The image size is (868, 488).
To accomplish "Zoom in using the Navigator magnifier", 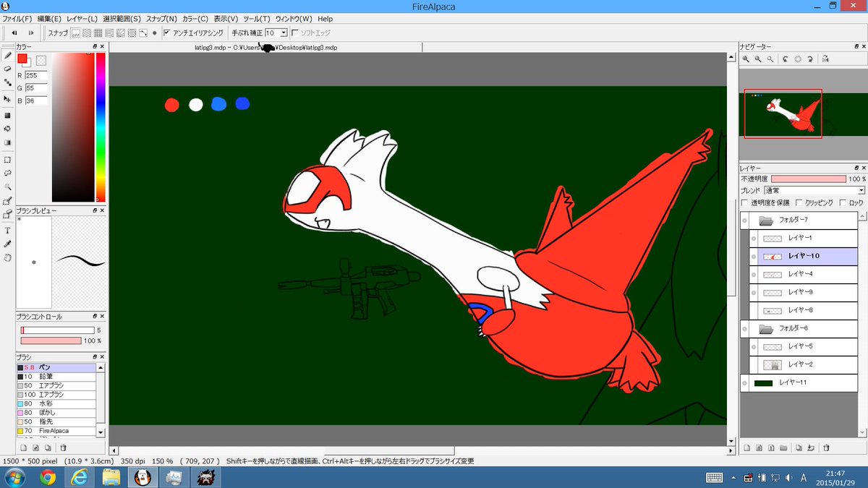I will (746, 59).
